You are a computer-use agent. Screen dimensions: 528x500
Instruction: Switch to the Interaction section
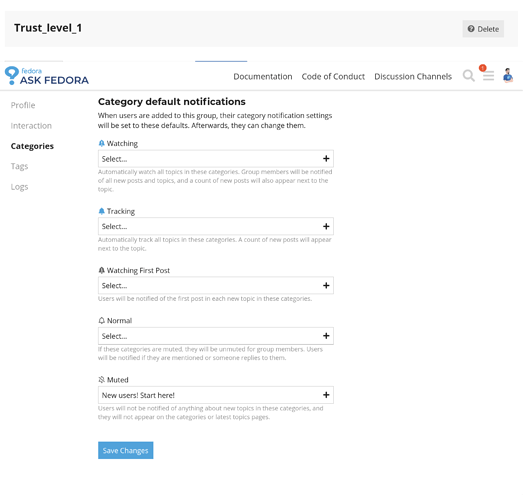31,127
